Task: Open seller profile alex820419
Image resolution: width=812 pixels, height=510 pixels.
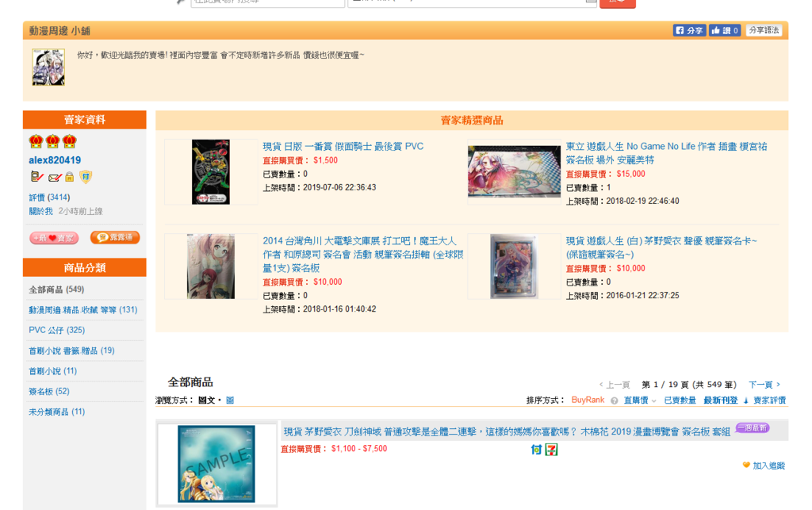Action: (55, 160)
